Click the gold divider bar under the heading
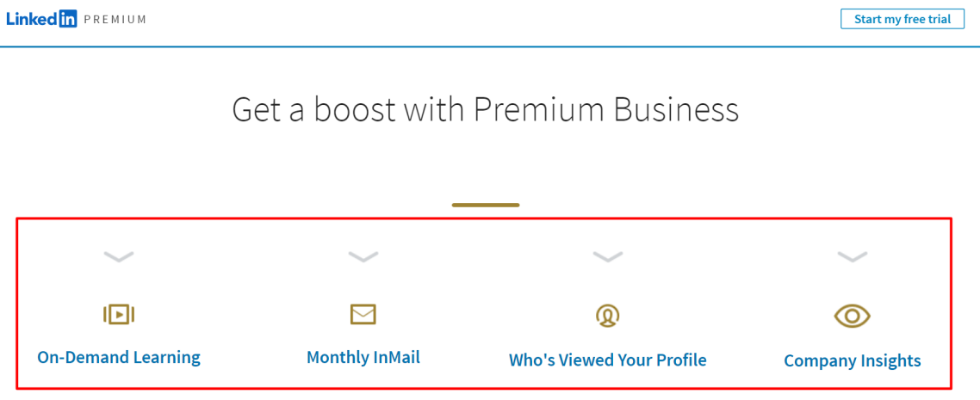This screenshot has height=400, width=980. [486, 204]
